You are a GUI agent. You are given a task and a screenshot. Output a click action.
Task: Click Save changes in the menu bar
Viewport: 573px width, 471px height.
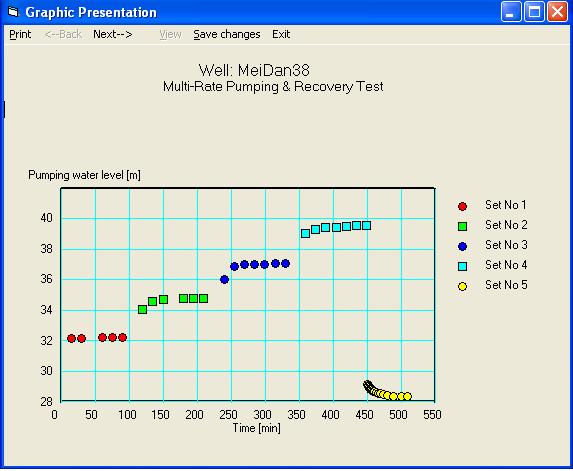click(227, 34)
